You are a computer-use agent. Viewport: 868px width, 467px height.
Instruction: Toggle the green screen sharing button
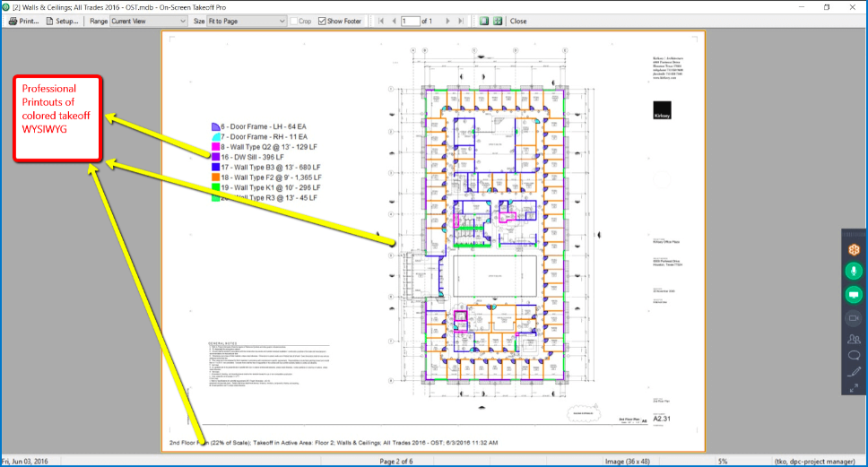tap(854, 294)
